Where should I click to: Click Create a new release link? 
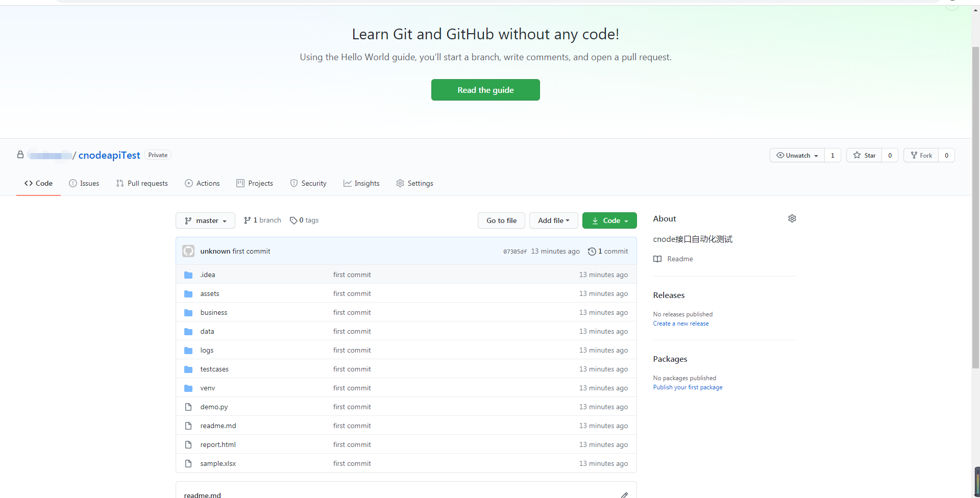681,323
